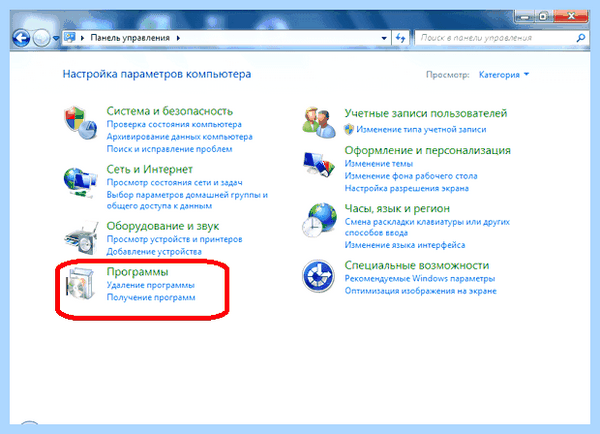Open Сеть и Интернет category

point(149,169)
